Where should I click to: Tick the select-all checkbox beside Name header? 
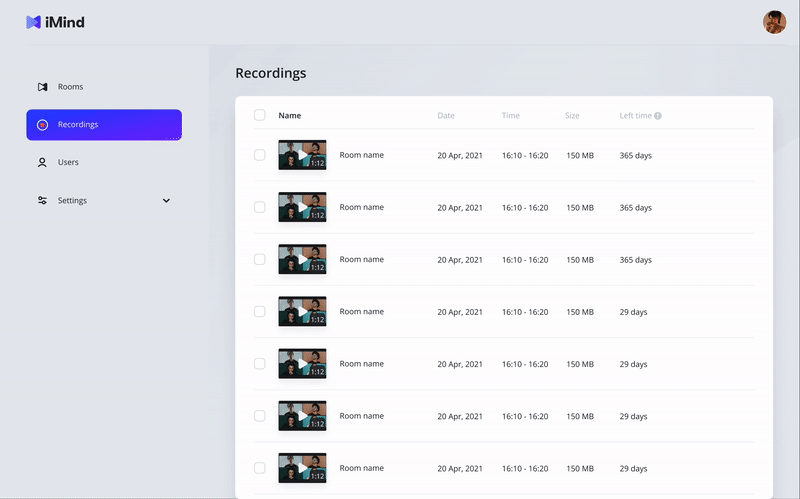(x=260, y=115)
